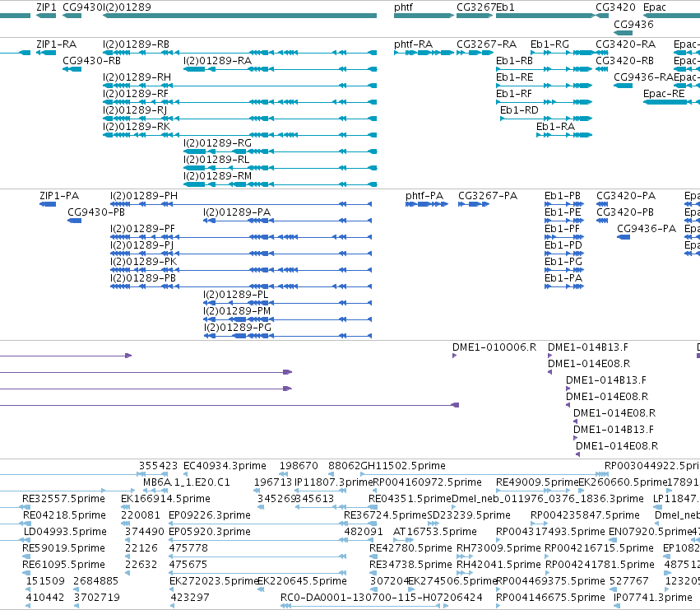Open EST EK166914.5prime
Viewport: 700px width, 610px height.
[x=165, y=499]
